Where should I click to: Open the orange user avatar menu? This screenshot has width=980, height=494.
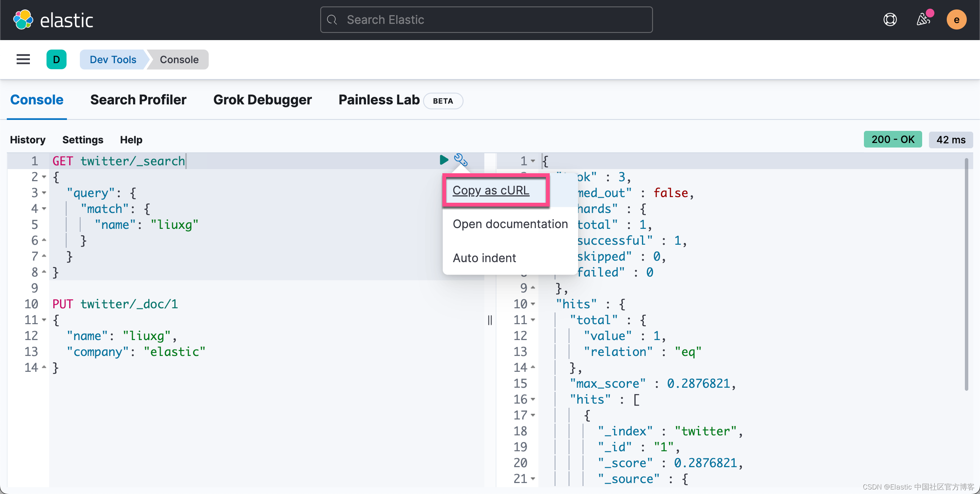point(956,20)
